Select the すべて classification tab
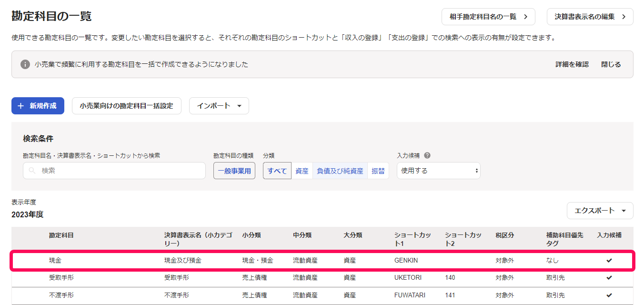The height and width of the screenshot is (305, 644). [x=277, y=171]
